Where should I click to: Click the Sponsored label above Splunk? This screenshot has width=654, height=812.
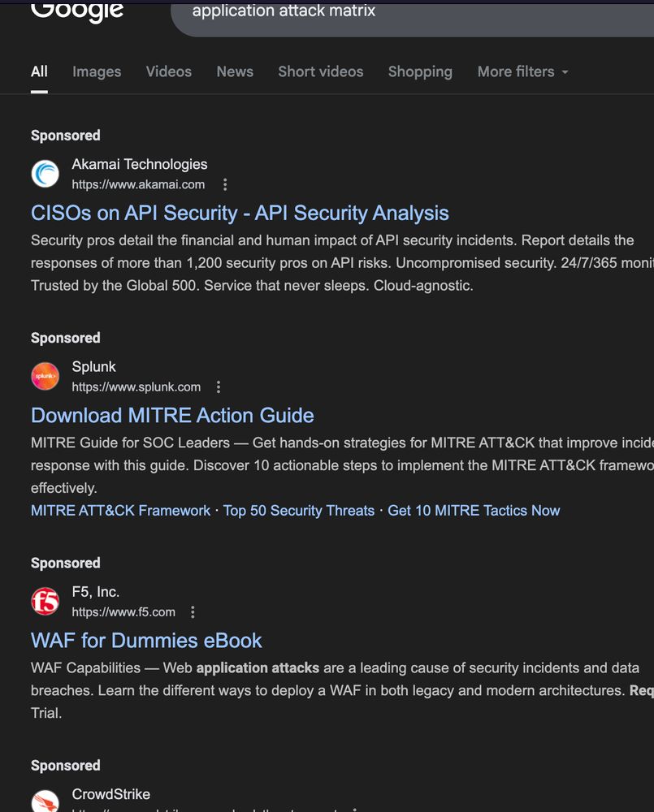click(x=65, y=338)
